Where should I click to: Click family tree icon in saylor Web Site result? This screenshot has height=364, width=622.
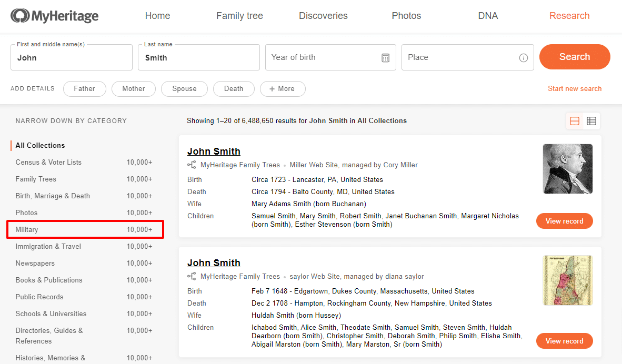coord(192,276)
